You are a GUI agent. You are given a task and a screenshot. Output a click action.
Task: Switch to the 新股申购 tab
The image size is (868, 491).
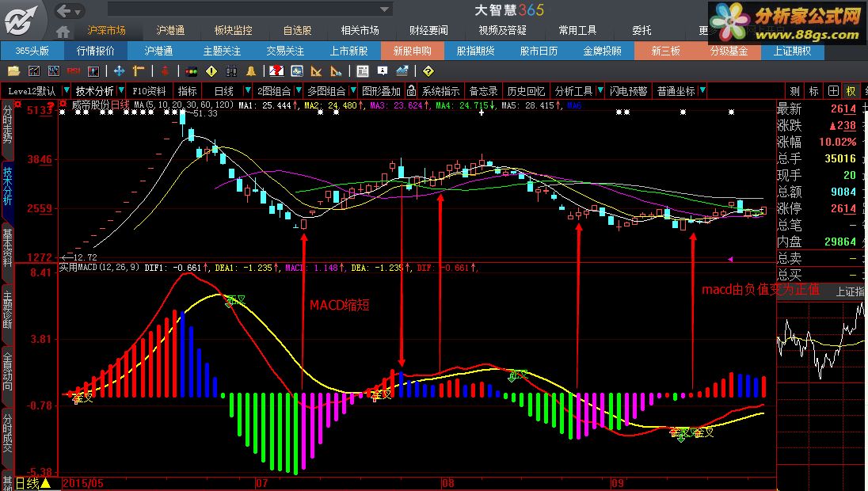click(x=413, y=51)
